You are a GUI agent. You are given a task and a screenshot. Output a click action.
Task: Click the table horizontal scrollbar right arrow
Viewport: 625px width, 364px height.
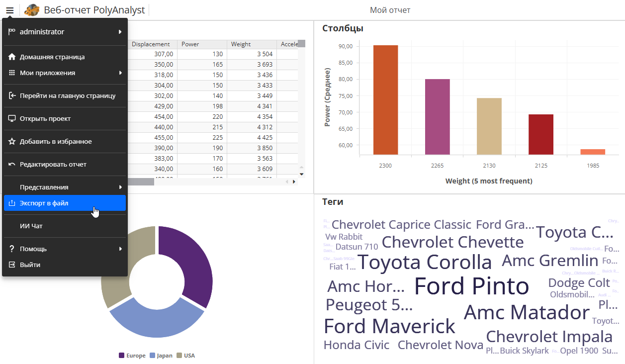(294, 182)
